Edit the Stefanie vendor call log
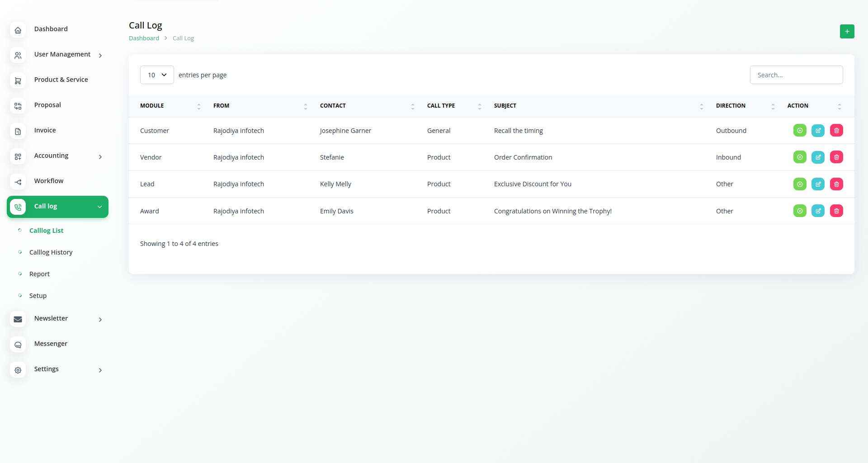The height and width of the screenshot is (463, 868). (818, 157)
